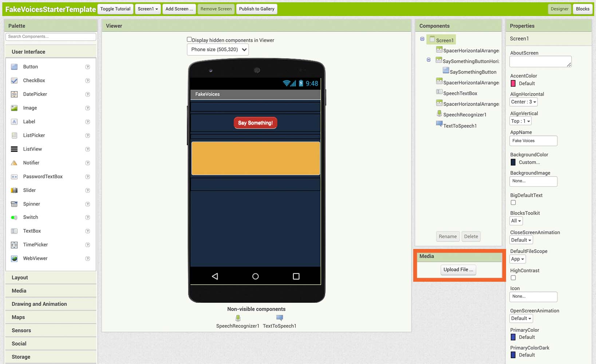596x364 pixels.
Task: Open help icon next to Slider
Action: coord(87,190)
